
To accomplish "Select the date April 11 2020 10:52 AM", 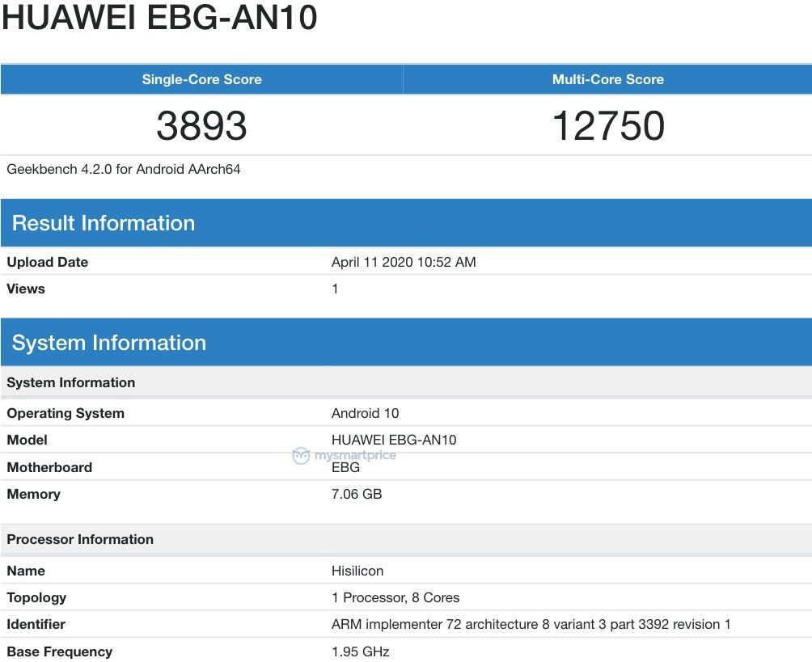I will 404,262.
